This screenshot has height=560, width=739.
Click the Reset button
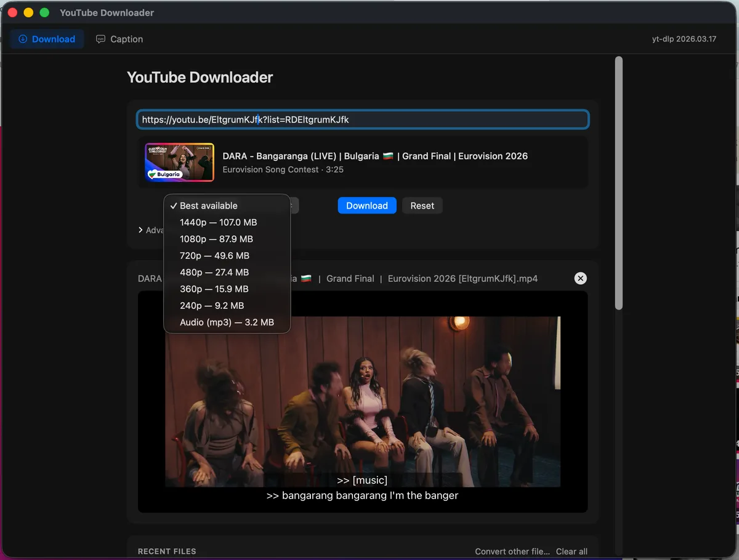click(x=422, y=206)
